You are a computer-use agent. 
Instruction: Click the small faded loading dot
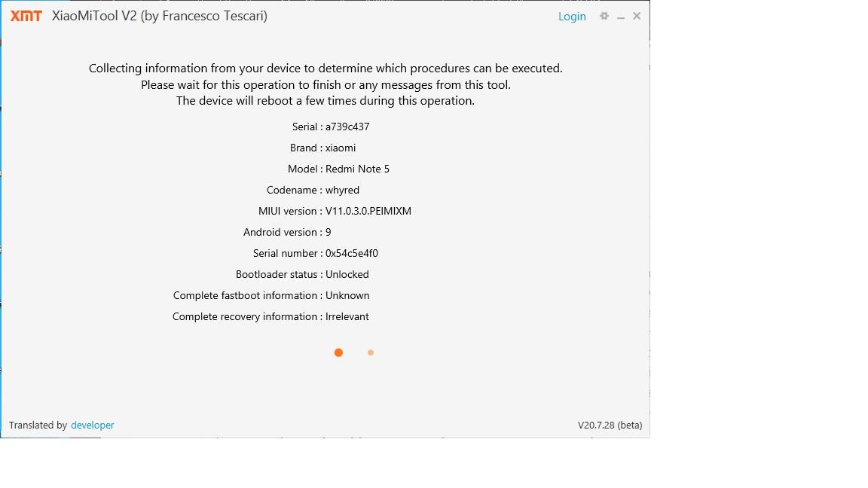(x=371, y=352)
